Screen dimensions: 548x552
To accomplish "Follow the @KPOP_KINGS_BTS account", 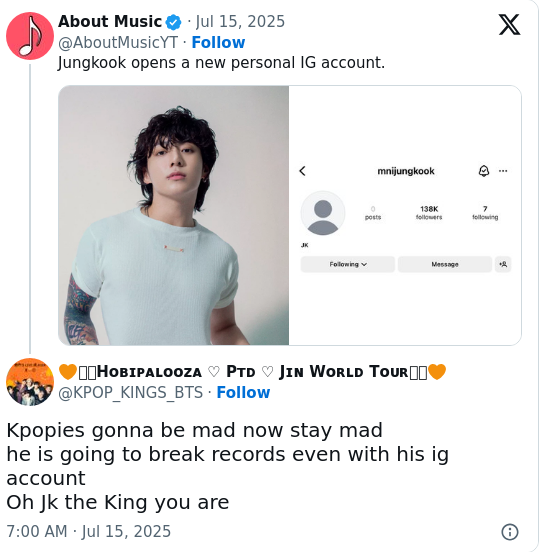I will tap(243, 393).
